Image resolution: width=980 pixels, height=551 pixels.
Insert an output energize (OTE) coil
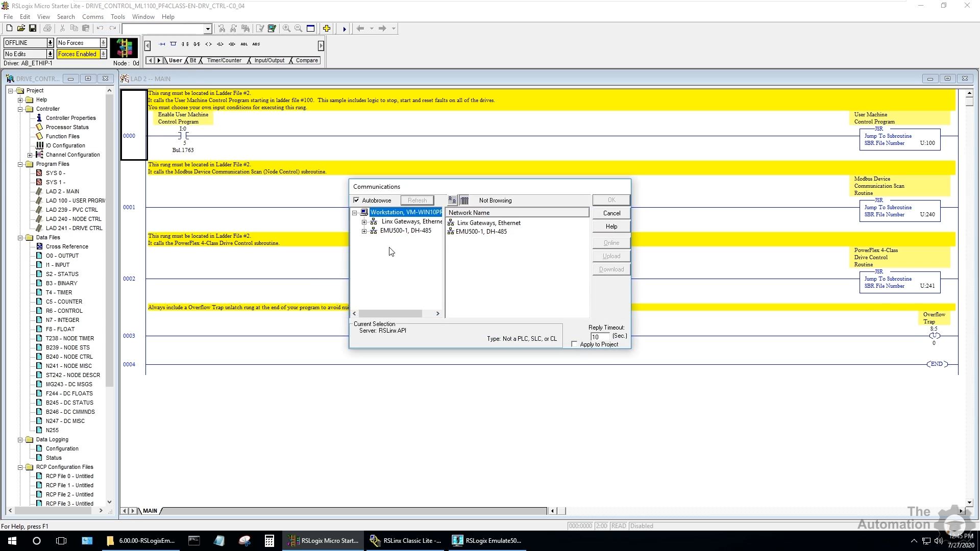(x=208, y=44)
